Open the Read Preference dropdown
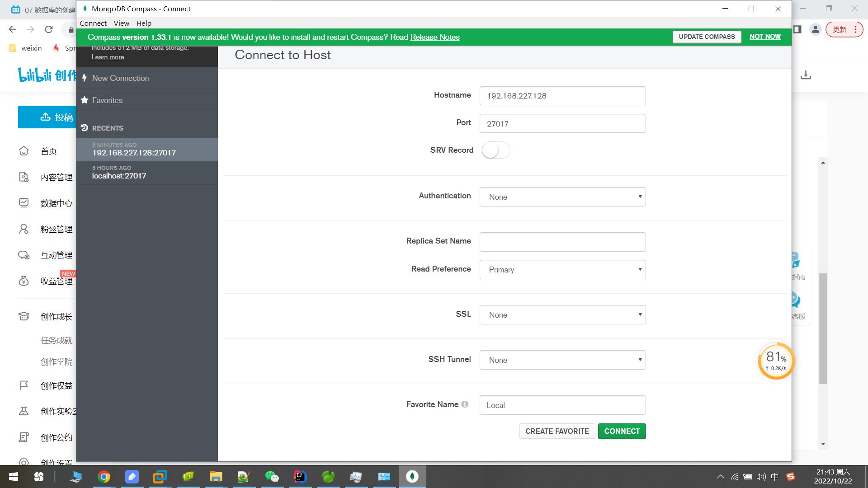This screenshot has height=488, width=868. click(x=562, y=270)
